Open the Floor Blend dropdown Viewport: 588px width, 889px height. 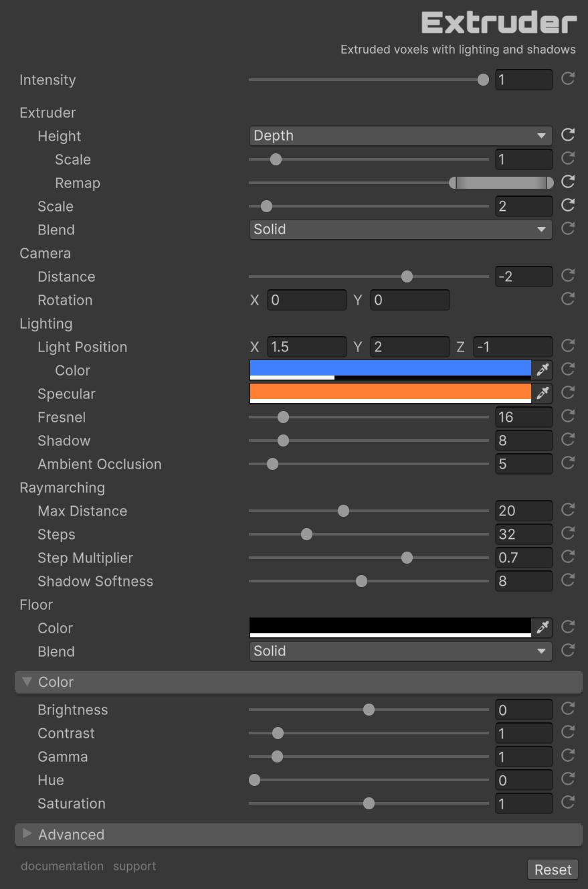click(400, 651)
